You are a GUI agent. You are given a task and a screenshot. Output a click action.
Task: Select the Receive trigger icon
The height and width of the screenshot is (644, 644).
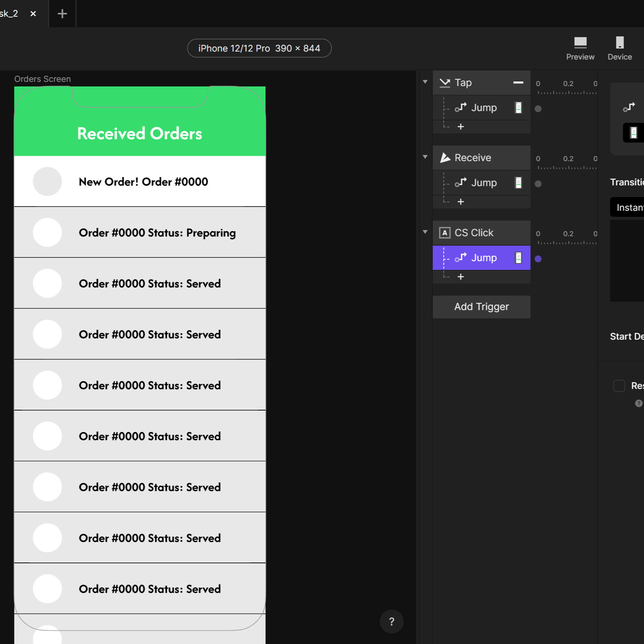coord(445,158)
